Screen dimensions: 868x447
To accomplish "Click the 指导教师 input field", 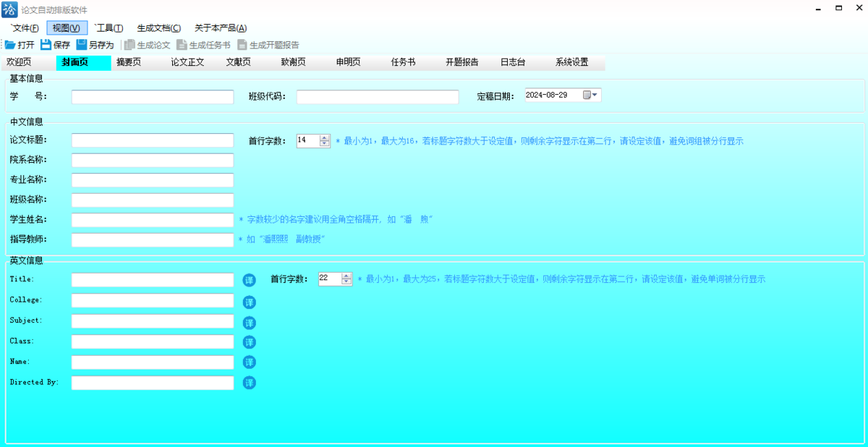I will tap(153, 239).
